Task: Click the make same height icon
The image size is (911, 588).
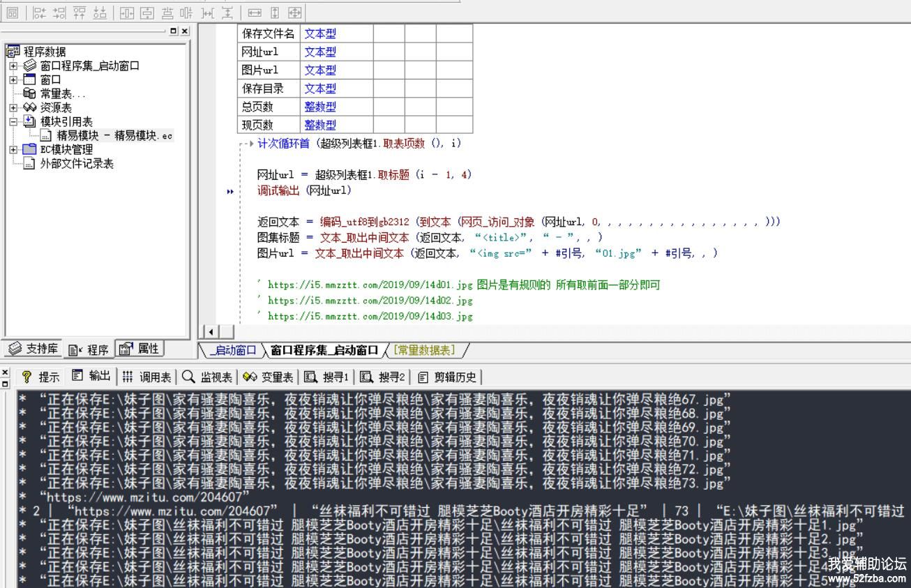Action: click(x=275, y=12)
